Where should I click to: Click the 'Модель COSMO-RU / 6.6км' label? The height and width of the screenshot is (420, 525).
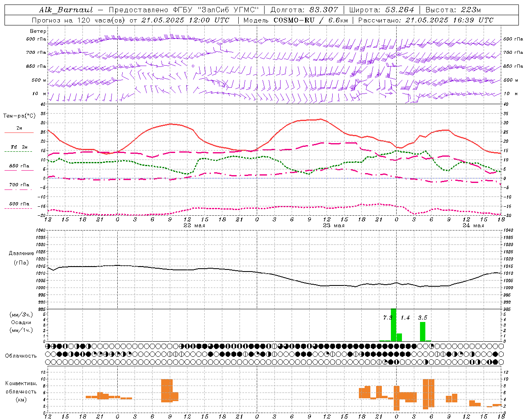pos(295,20)
